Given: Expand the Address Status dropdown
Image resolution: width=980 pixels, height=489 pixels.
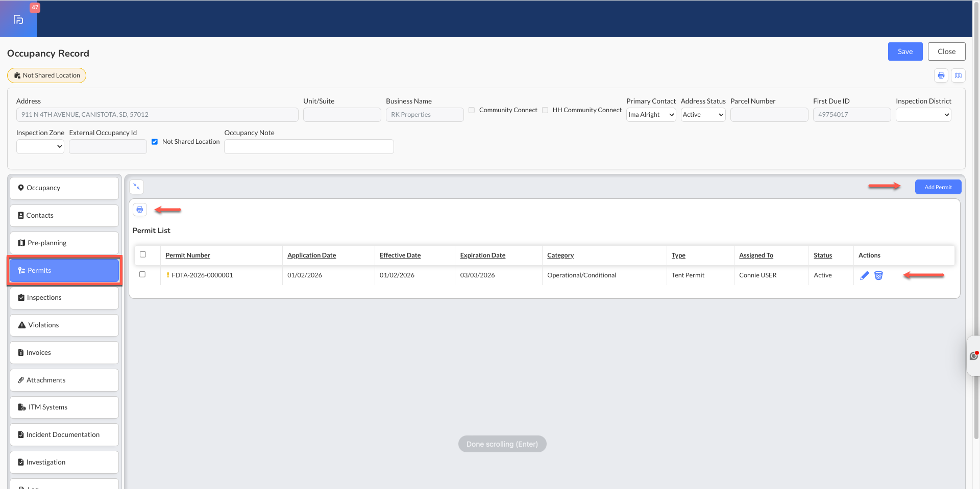Looking at the screenshot, I should click(703, 115).
